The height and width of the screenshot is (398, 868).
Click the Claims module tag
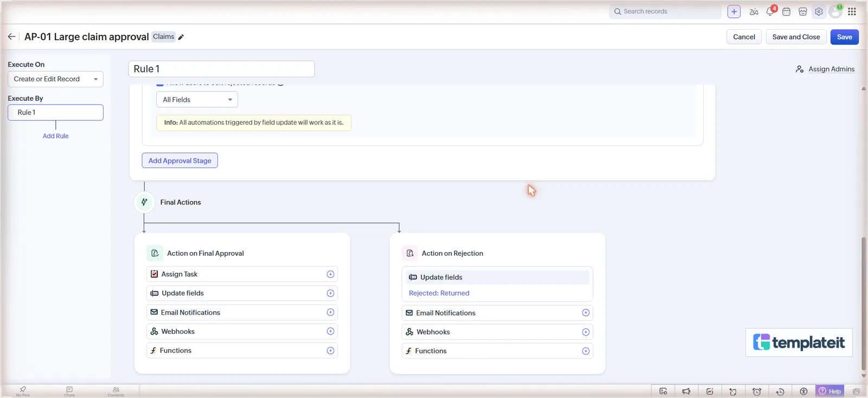(x=163, y=37)
